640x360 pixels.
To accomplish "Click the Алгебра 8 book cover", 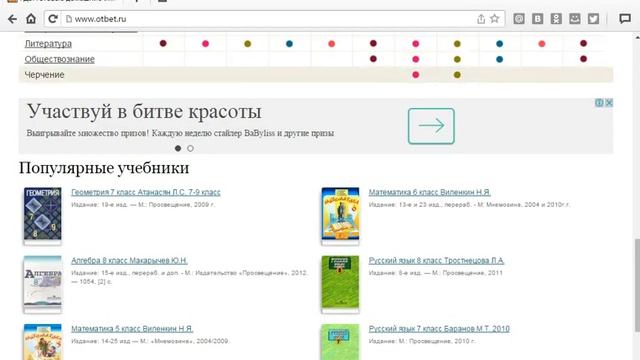I will (x=42, y=283).
